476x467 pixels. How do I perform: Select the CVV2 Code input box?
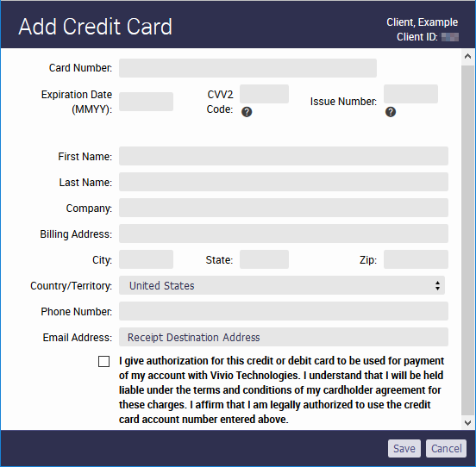click(x=264, y=94)
